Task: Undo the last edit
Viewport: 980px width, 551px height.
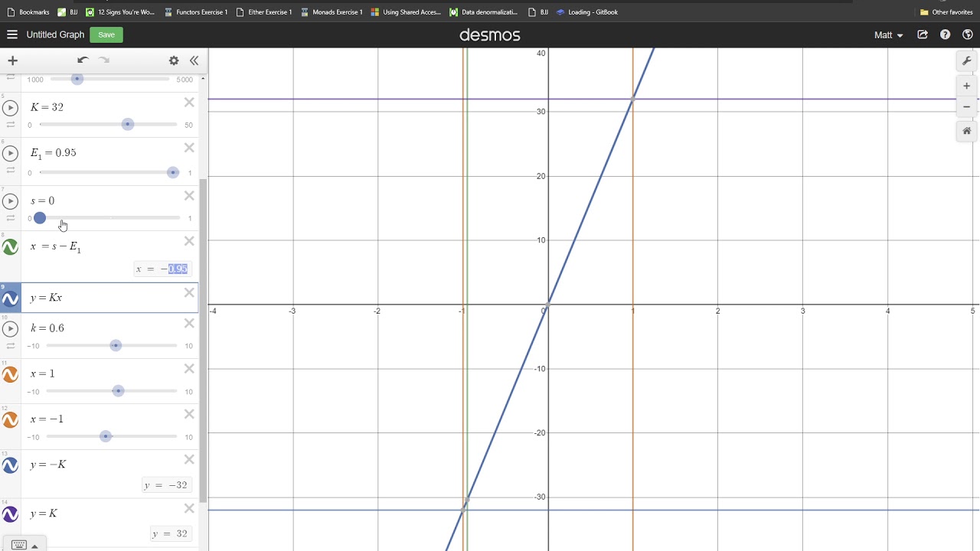Action: (83, 60)
